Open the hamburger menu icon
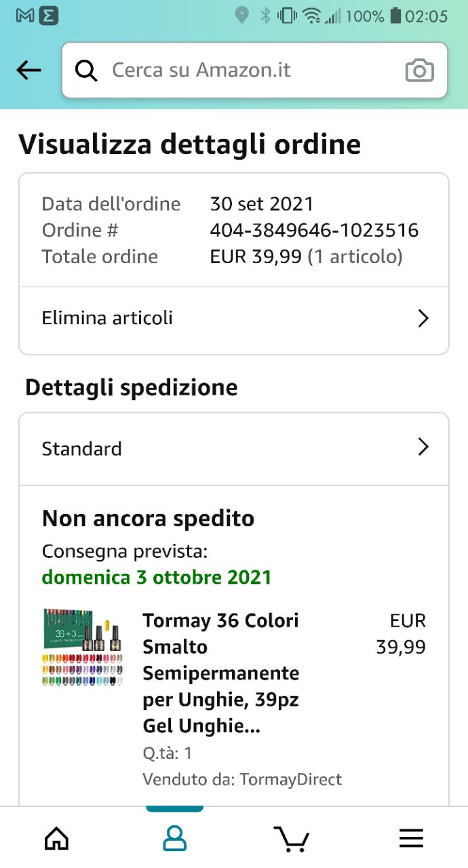The width and height of the screenshot is (468, 868). pos(411,839)
